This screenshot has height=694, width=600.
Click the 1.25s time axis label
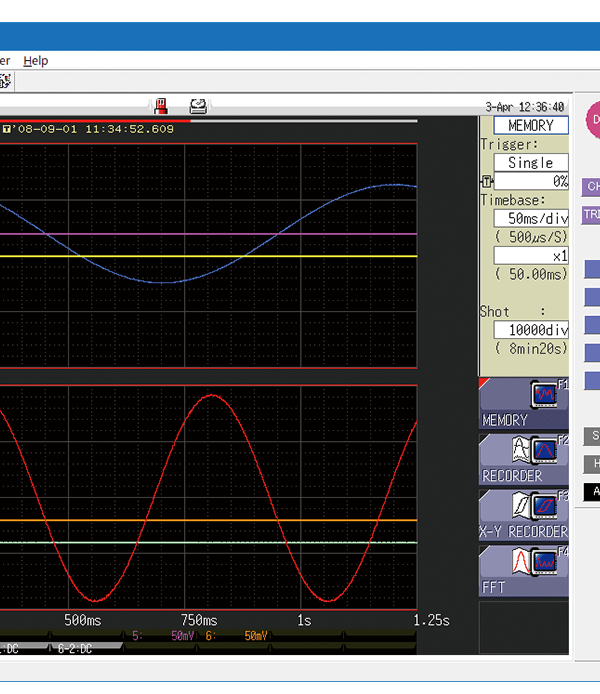pos(431,621)
